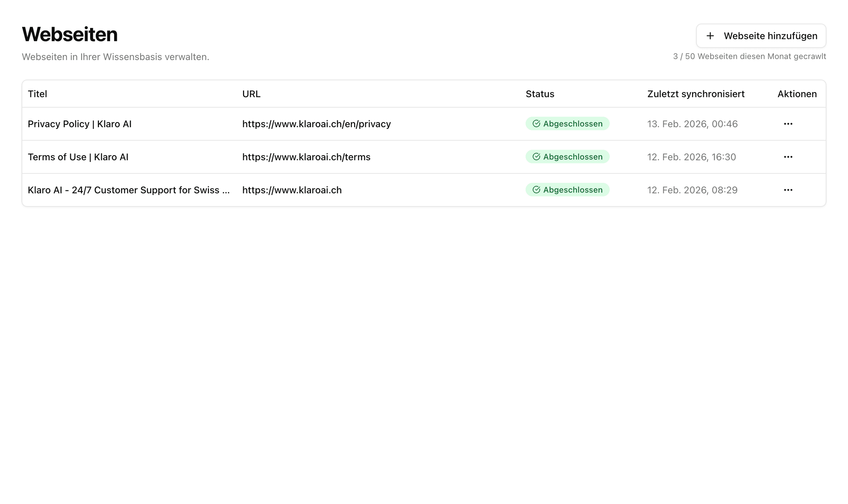Open actions menu for Terms of Use row

(788, 157)
